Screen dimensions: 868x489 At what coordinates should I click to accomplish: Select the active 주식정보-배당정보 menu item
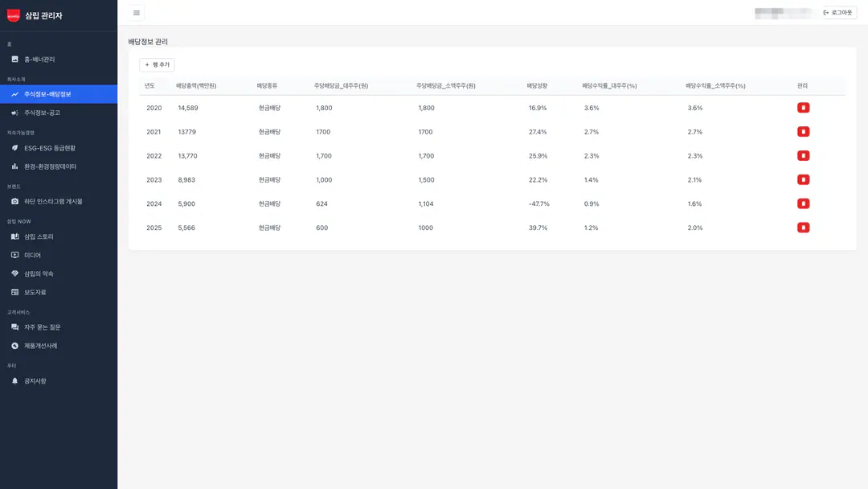(59, 94)
